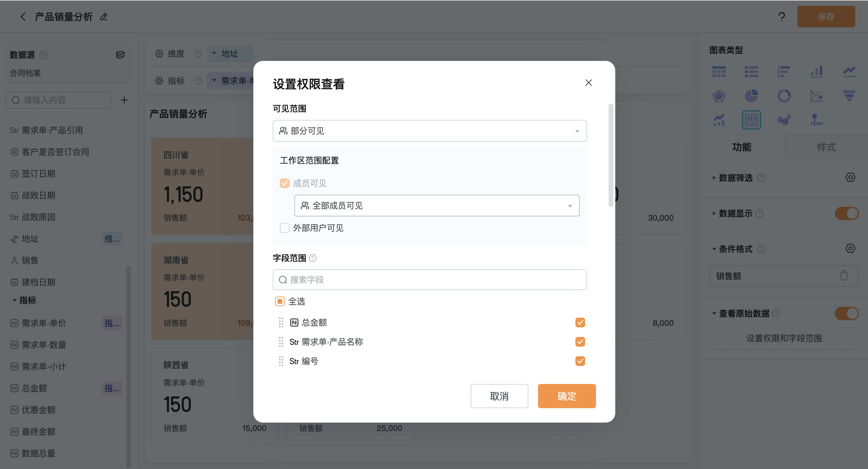The image size is (868, 469).
Task: Expand the 数据显示 section
Action: click(x=714, y=213)
